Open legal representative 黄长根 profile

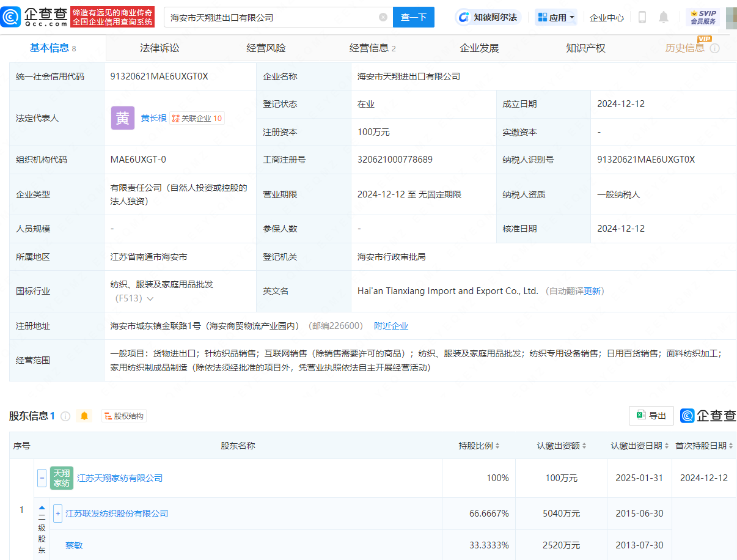click(154, 118)
